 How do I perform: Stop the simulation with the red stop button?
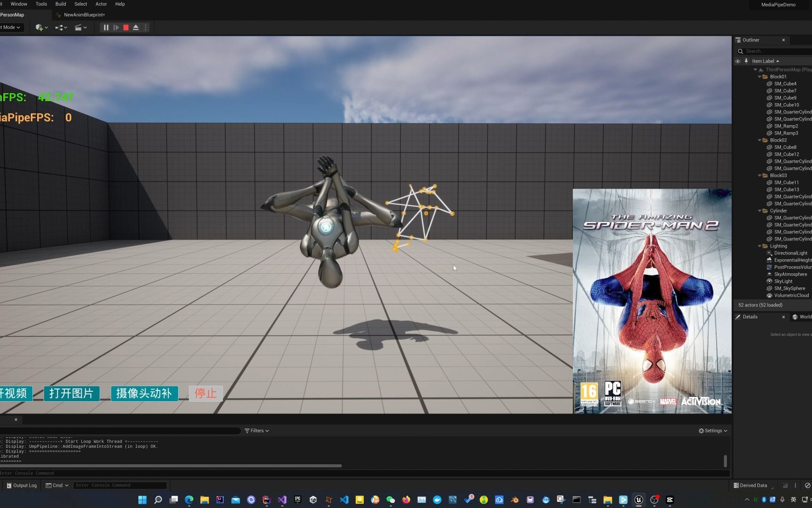click(126, 28)
